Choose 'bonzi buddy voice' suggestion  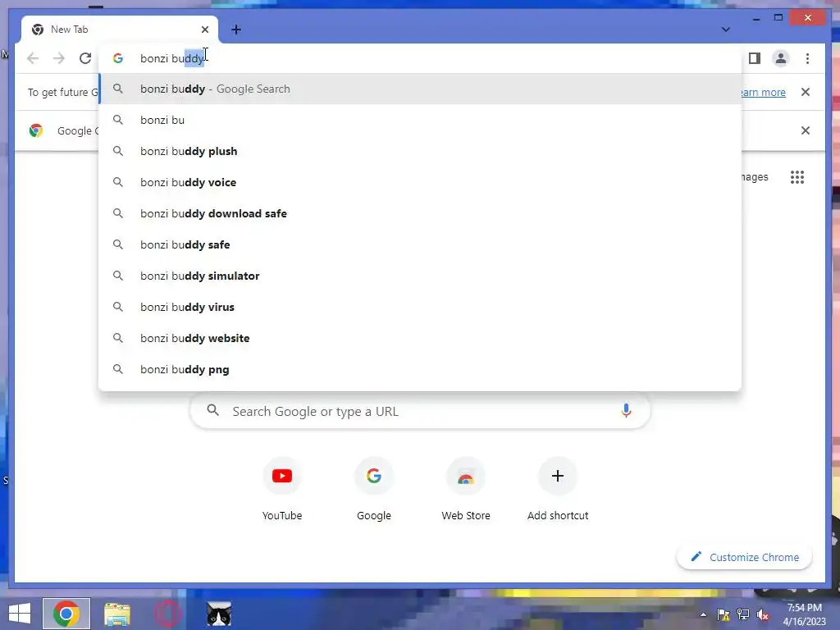pyautogui.click(x=421, y=182)
